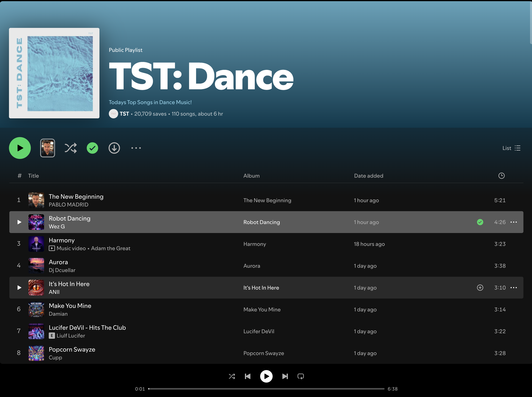
Task: Open artist Dj Dcuellar
Action: click(62, 270)
